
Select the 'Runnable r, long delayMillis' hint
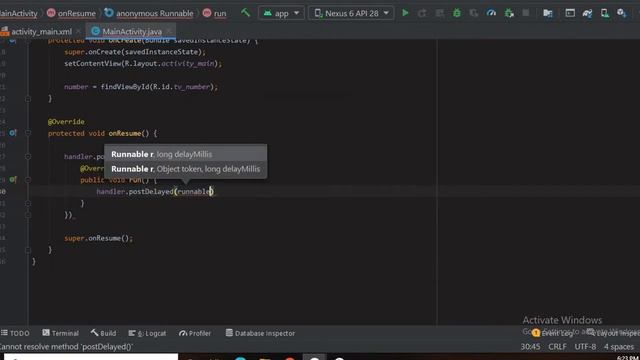point(186,154)
